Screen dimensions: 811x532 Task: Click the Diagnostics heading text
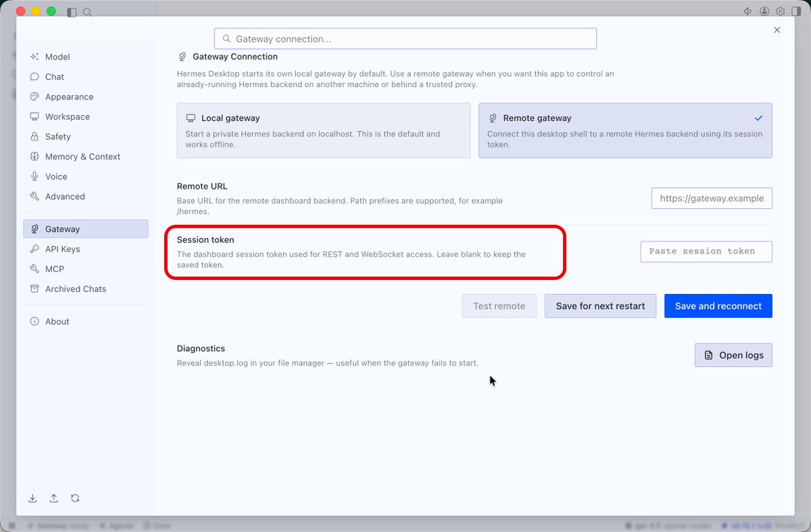pos(201,349)
